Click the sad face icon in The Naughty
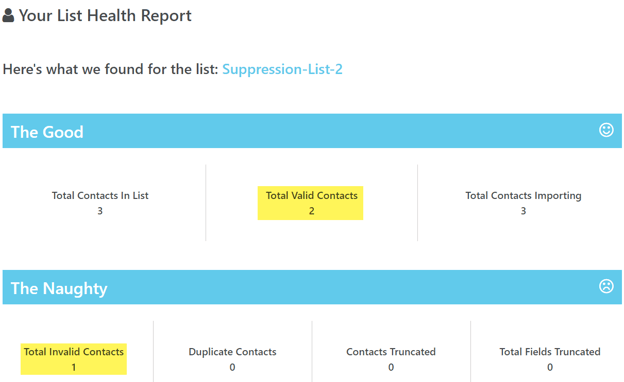 click(606, 286)
